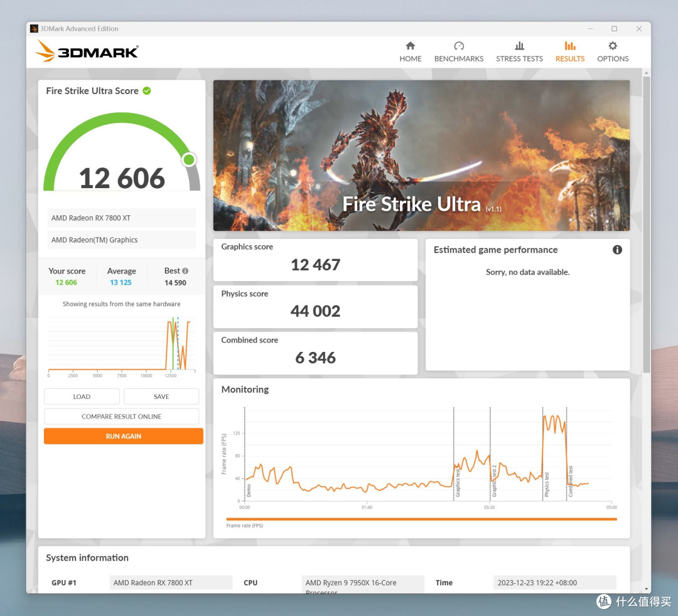
Task: Click the 3DMark title bar app icon
Action: click(x=34, y=28)
